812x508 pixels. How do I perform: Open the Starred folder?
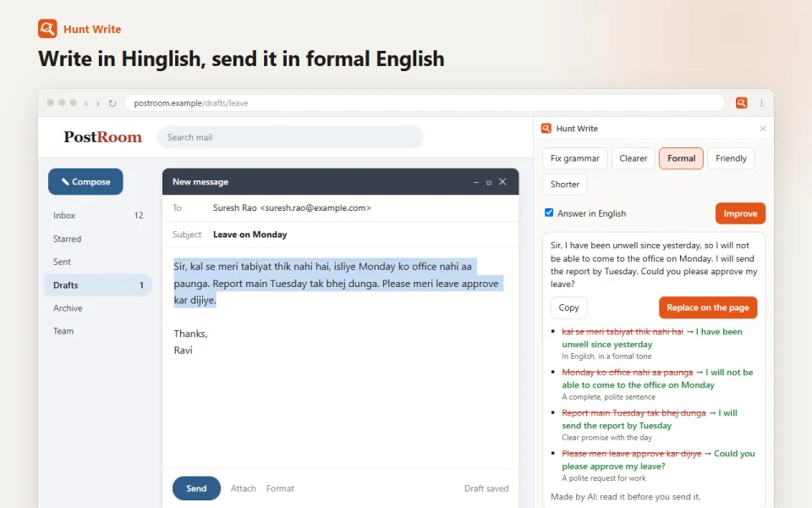coord(98,239)
